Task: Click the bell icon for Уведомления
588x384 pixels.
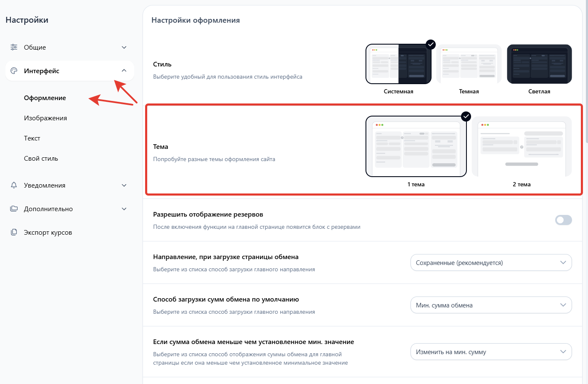Action: pos(14,185)
